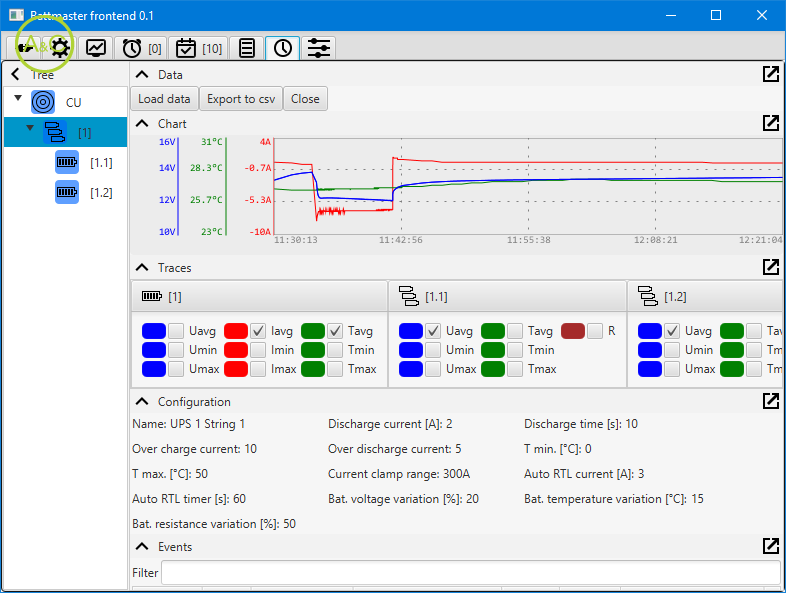Viewport: 786px width, 593px height.
Task: Disable Uavg trace for [1.1]
Action: (433, 331)
